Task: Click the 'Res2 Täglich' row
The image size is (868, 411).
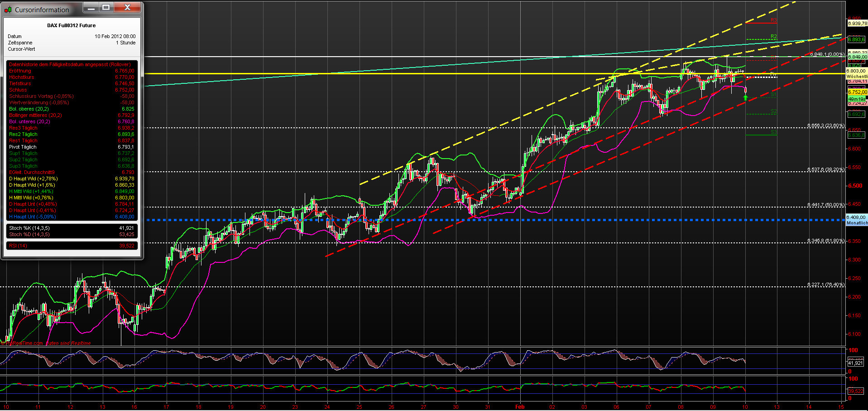Action: 72,134
